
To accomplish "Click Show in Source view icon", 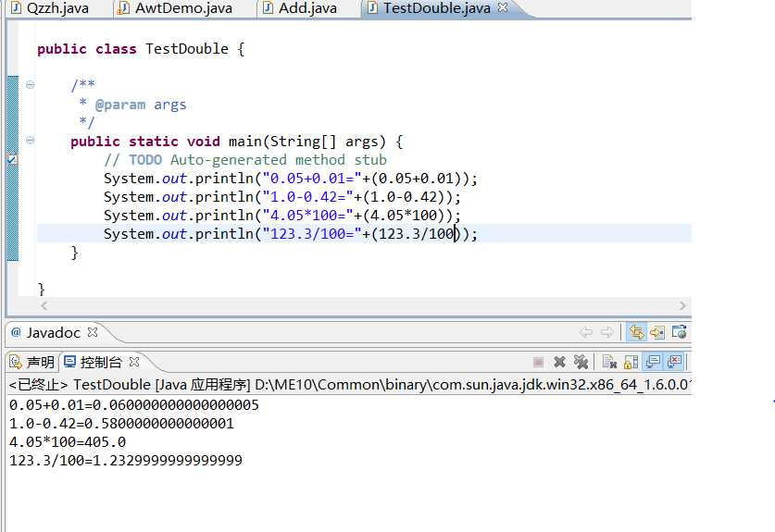I will click(x=657, y=332).
